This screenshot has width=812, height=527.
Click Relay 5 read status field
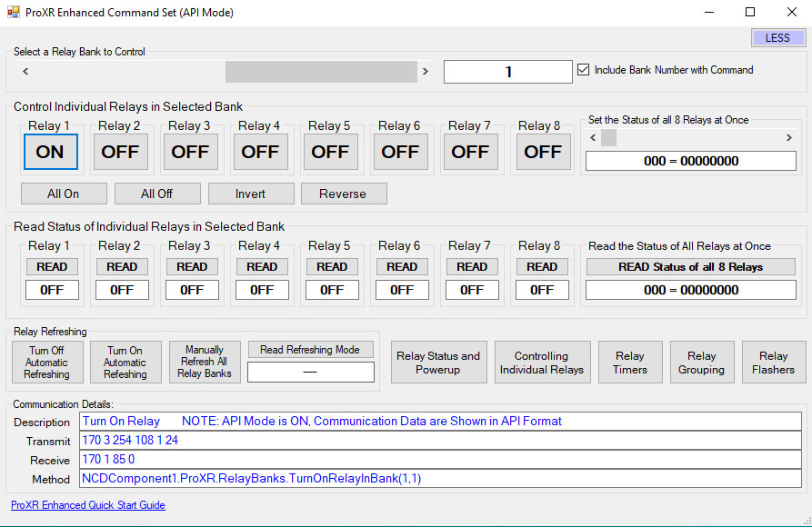(332, 290)
